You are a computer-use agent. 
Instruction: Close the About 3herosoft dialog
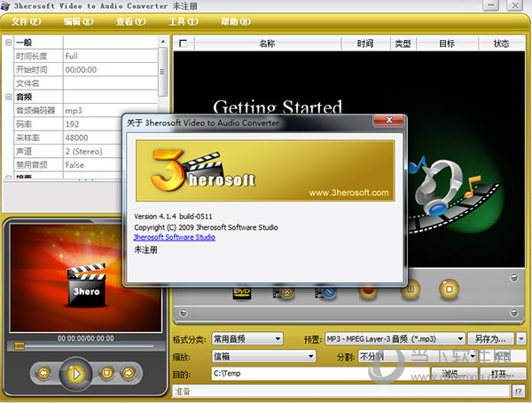point(389,120)
